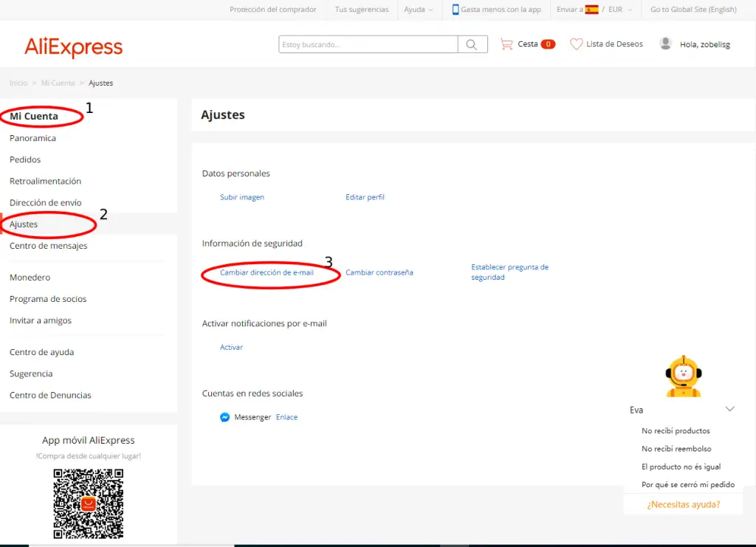Open Hola, zobelisg account menu

pos(705,44)
